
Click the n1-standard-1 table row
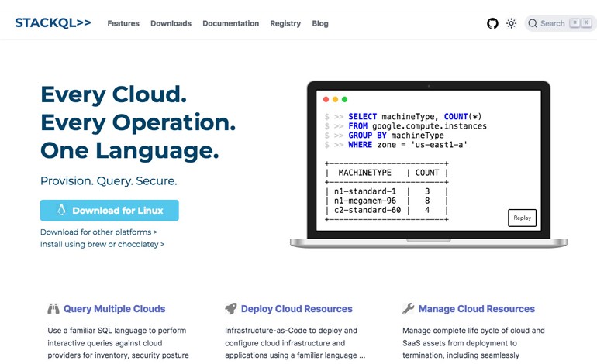[x=386, y=191]
